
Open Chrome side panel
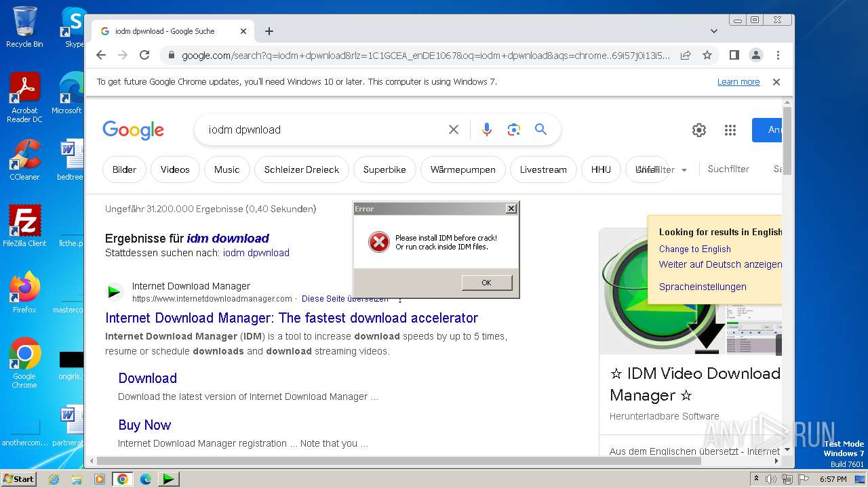pyautogui.click(x=734, y=55)
